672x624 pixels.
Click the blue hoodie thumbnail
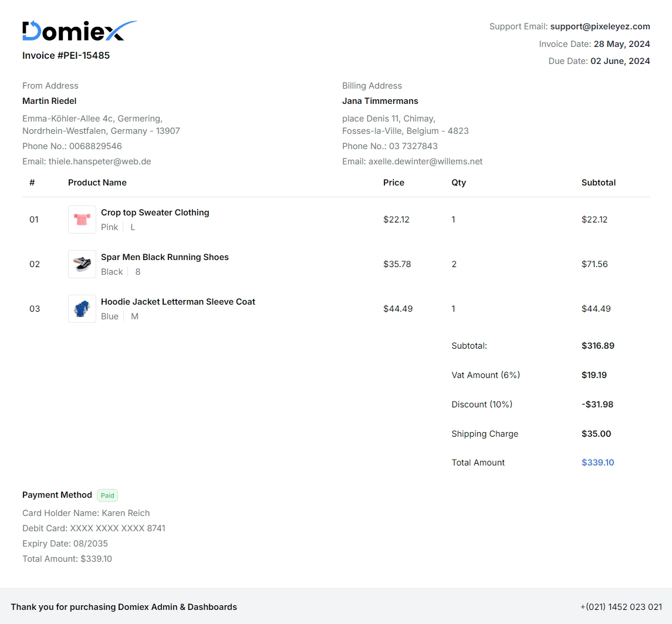click(x=82, y=308)
